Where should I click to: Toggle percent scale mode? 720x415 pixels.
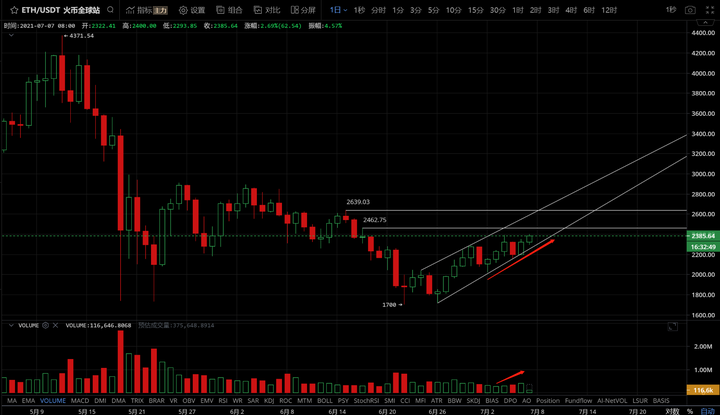(690, 411)
